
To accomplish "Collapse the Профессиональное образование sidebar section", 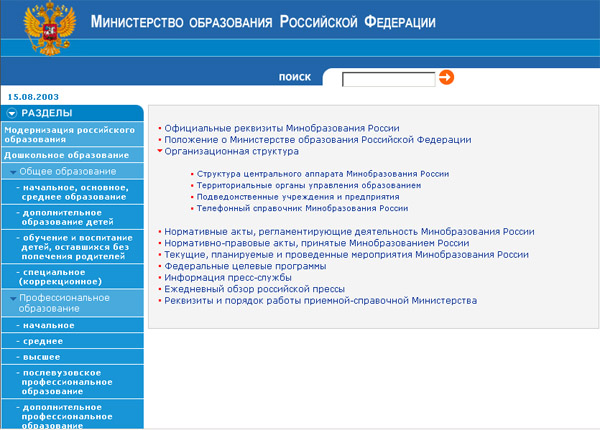I will (13, 298).
